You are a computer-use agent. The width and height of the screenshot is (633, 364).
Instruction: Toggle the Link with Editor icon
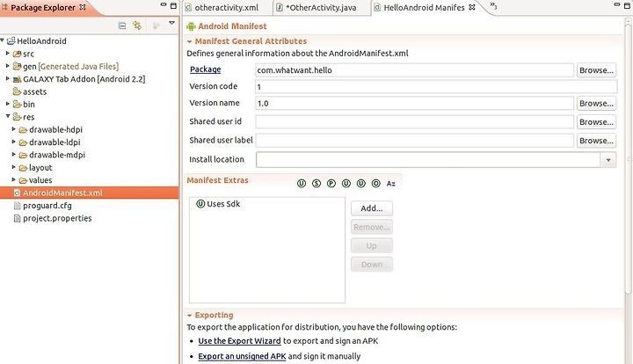click(x=137, y=25)
